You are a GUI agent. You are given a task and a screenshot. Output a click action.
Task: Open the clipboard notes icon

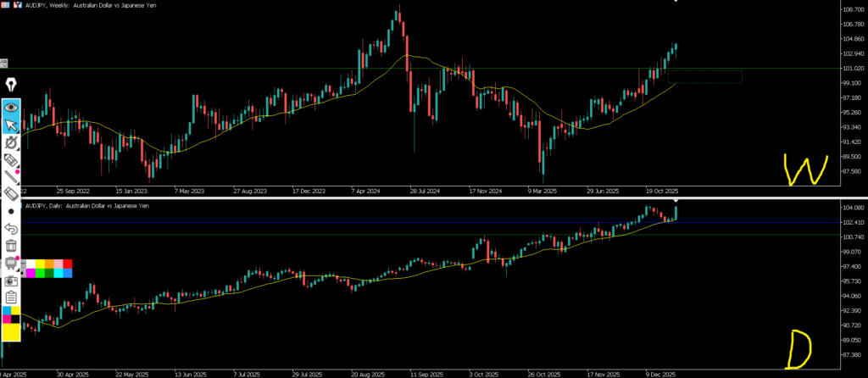(12, 297)
